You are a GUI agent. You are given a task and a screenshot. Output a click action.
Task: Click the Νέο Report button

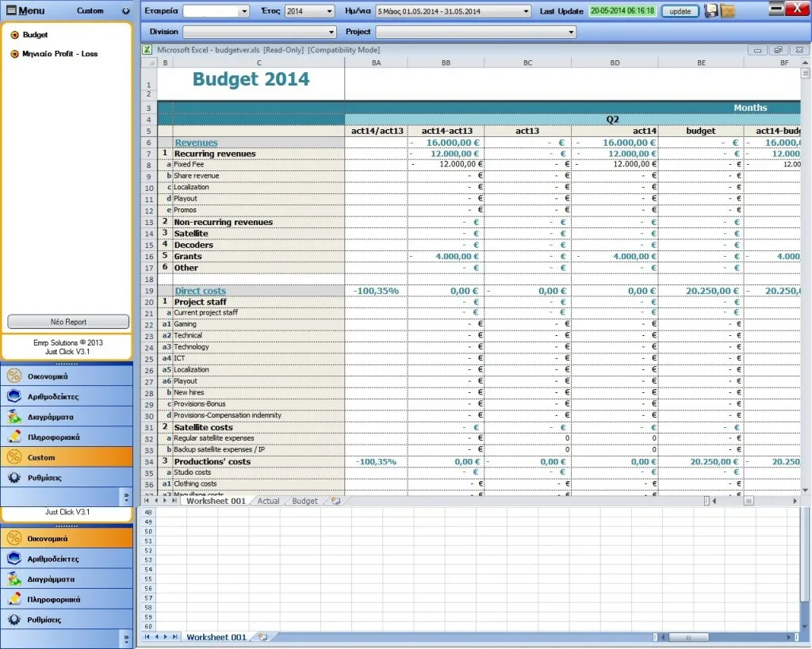[68, 322]
